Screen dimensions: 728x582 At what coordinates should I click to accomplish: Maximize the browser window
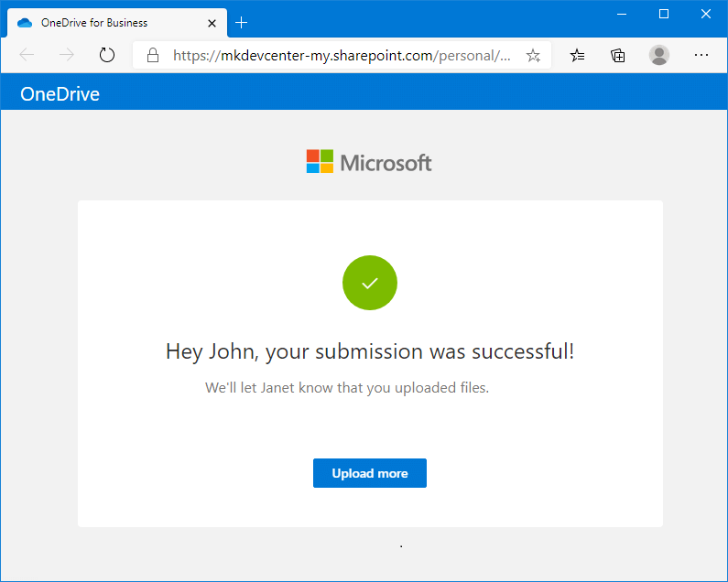(x=664, y=15)
